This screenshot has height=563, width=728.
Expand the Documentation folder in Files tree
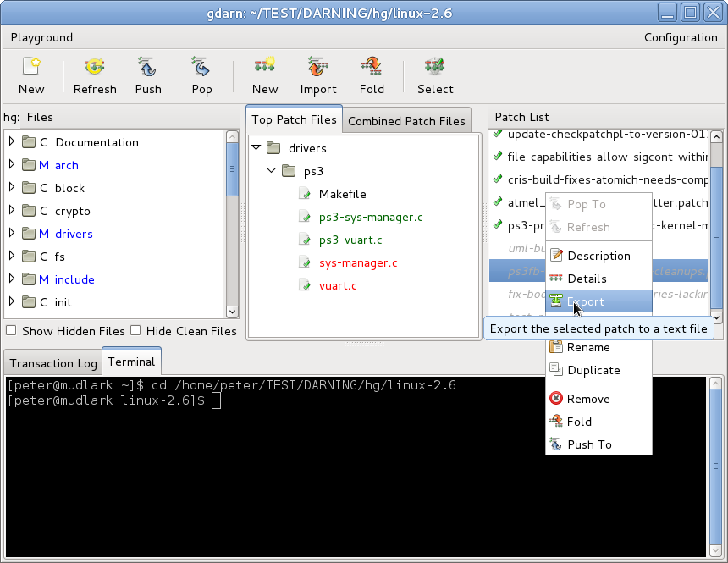[12, 142]
